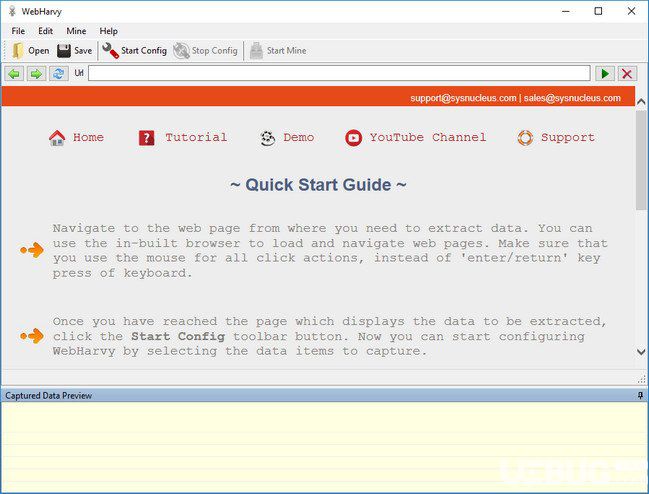Maximize the WebHarvy window

598,11
